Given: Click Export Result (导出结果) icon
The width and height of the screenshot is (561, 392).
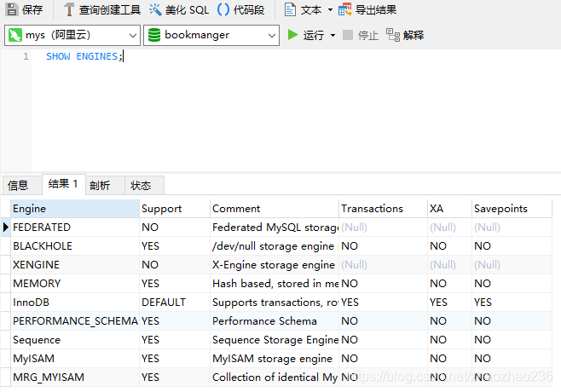Looking at the screenshot, I should [x=345, y=9].
